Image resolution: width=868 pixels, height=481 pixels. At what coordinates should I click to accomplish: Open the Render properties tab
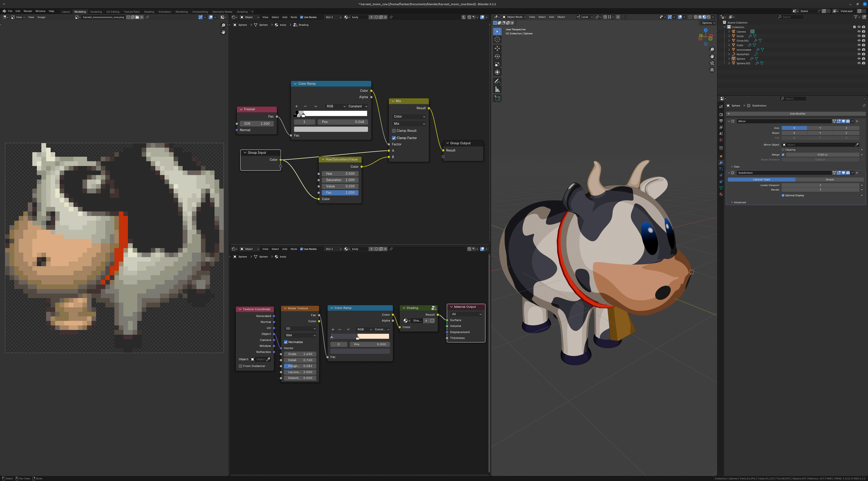(x=721, y=115)
